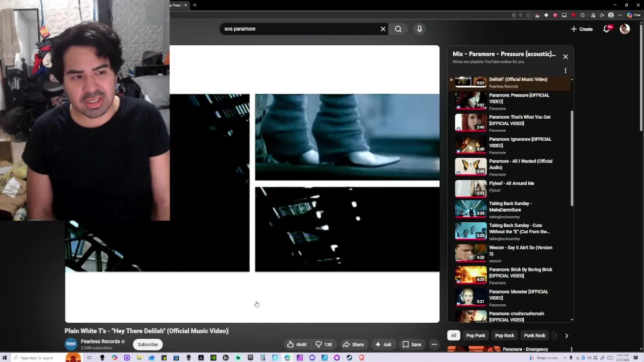The height and width of the screenshot is (362, 644).
Task: Open Brave browser from the taskbar
Action: [361, 357]
